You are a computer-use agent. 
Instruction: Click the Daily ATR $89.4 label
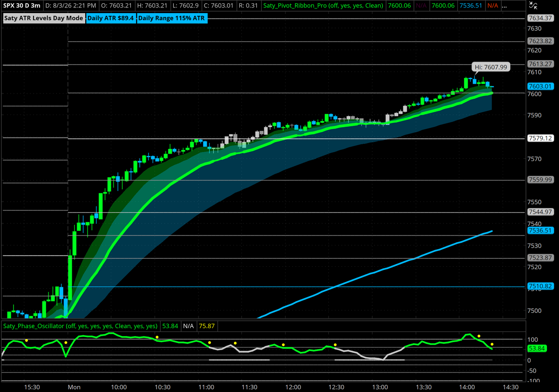[x=111, y=18]
